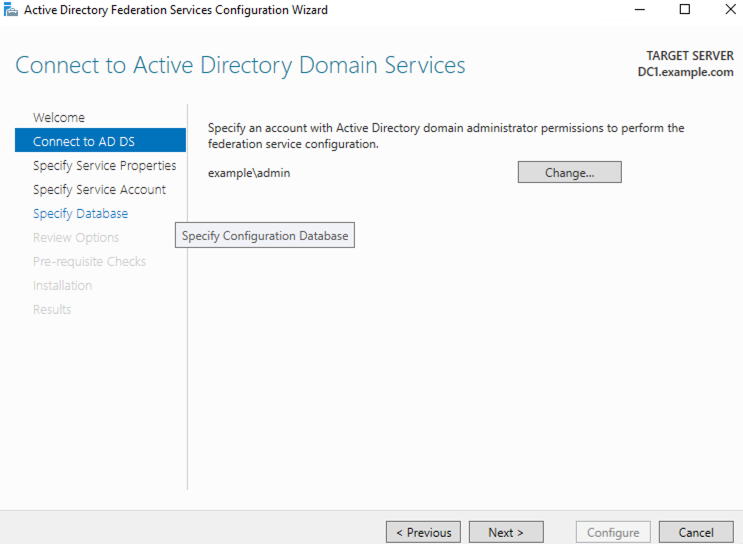Click the Change... account button
Viewport: 743px width, 544px height.
570,172
